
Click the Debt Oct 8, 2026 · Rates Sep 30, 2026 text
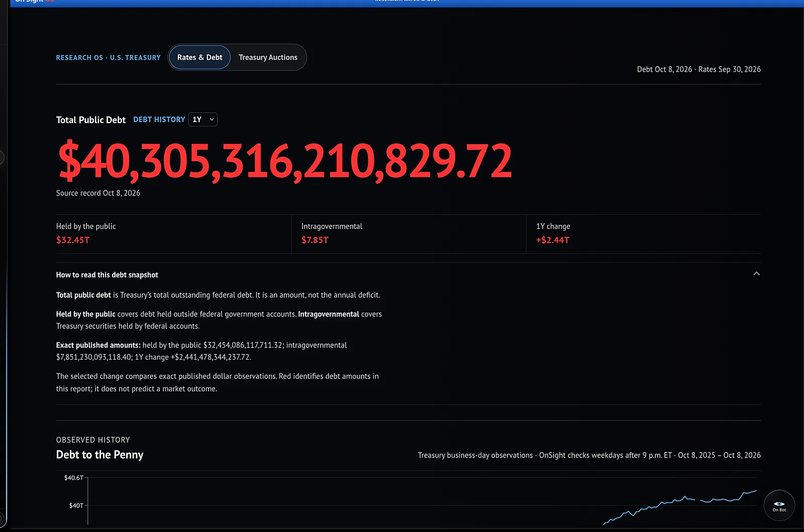[698, 69]
